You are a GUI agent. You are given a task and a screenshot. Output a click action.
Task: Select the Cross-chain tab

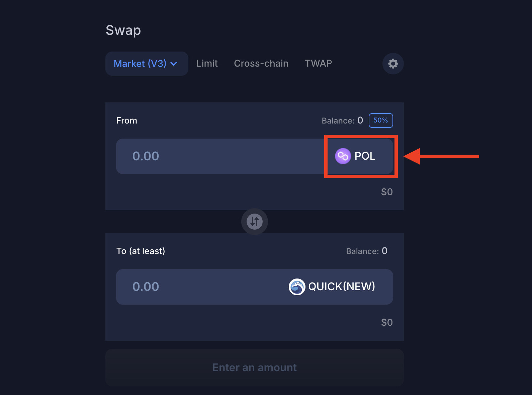261,63
